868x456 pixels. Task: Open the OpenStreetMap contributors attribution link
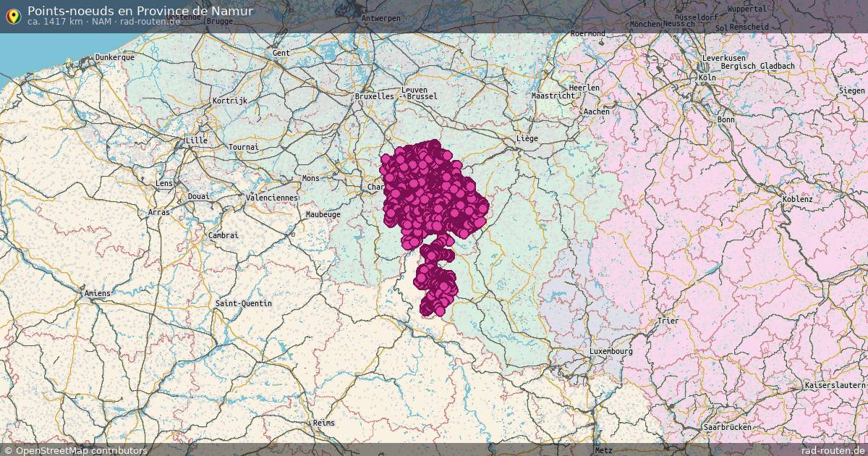click(75, 449)
